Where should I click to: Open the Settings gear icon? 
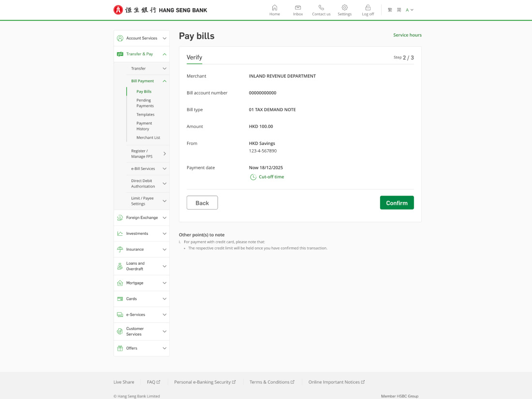344,8
